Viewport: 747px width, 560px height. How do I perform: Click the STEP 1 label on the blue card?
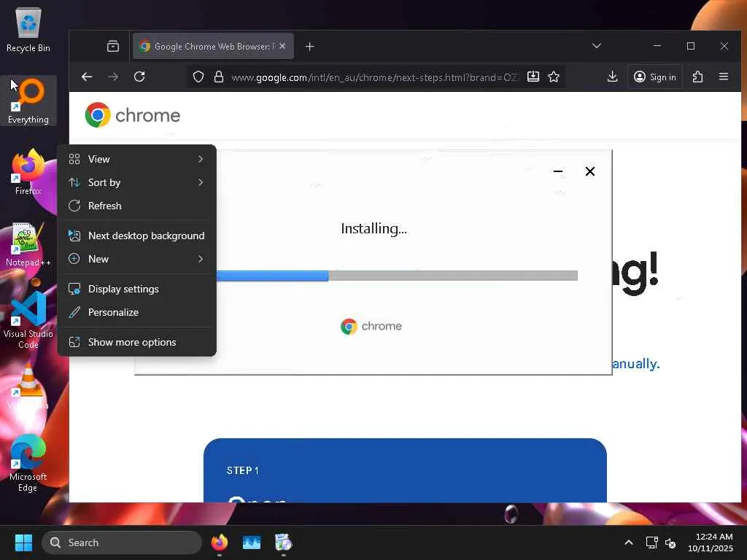[242, 470]
